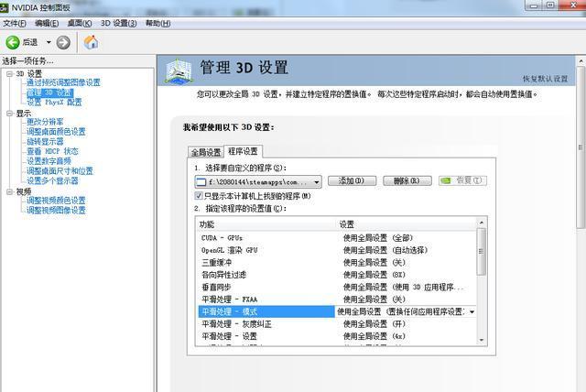This screenshot has height=392, width=586.
Task: Toggle 只显示本计算机上找到的程序 checkbox
Action: click(x=199, y=196)
